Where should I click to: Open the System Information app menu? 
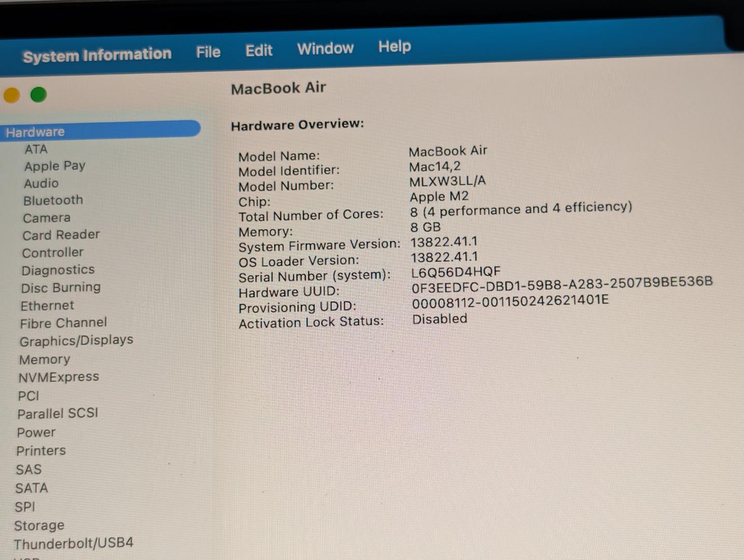point(97,55)
